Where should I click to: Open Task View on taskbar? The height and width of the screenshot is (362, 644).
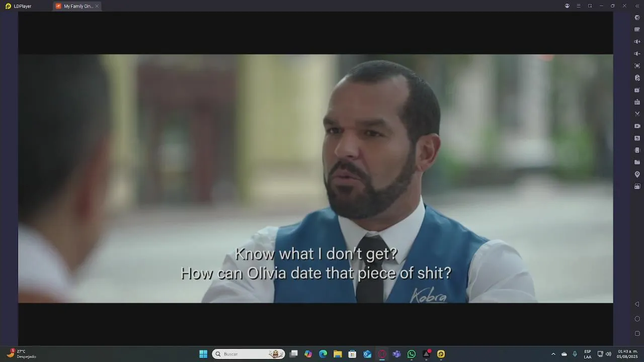coord(294,354)
